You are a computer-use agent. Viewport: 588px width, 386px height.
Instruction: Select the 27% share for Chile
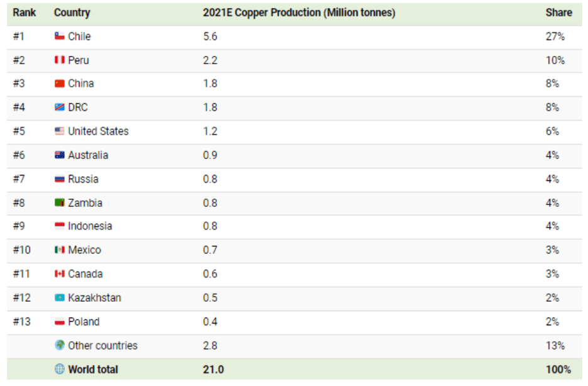555,36
